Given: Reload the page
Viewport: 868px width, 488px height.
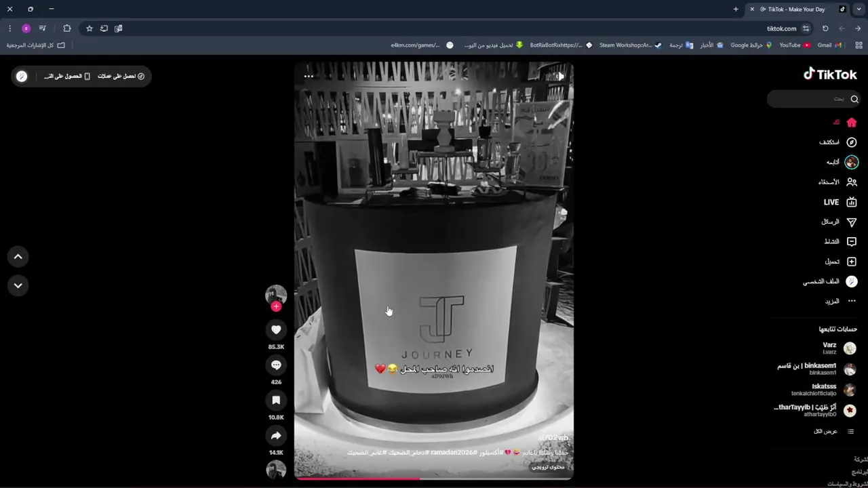Looking at the screenshot, I should [825, 28].
